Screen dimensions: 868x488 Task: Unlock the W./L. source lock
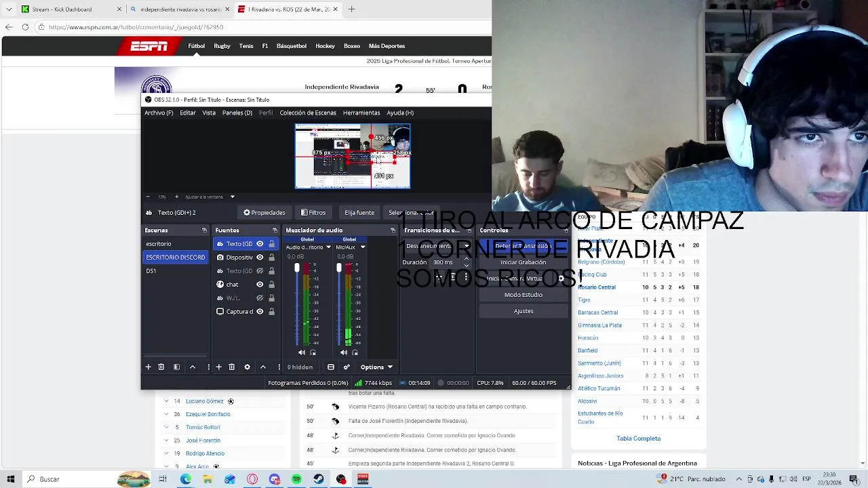(271, 298)
